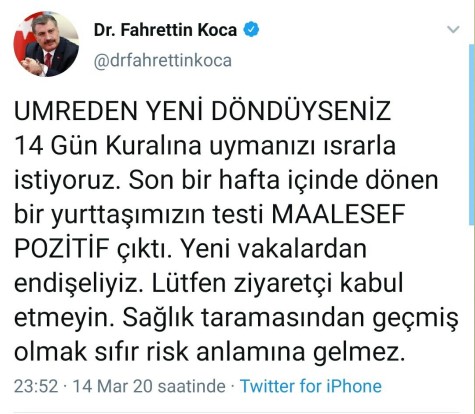Viewport: 475px width, 414px height.
Task: Click the Twitter for iPhone source link
Action: (311, 386)
